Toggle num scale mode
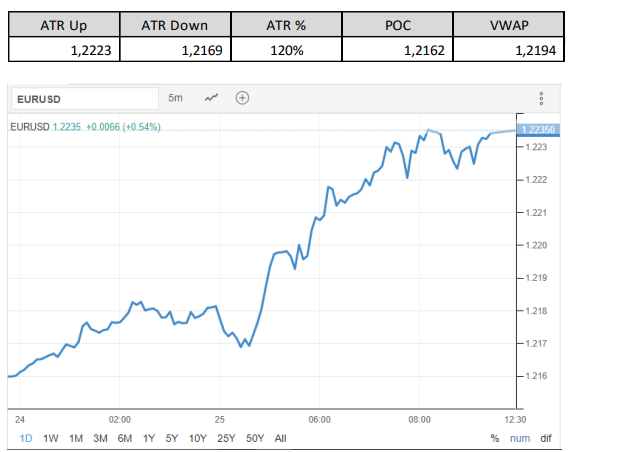630x452 pixels. [520, 438]
